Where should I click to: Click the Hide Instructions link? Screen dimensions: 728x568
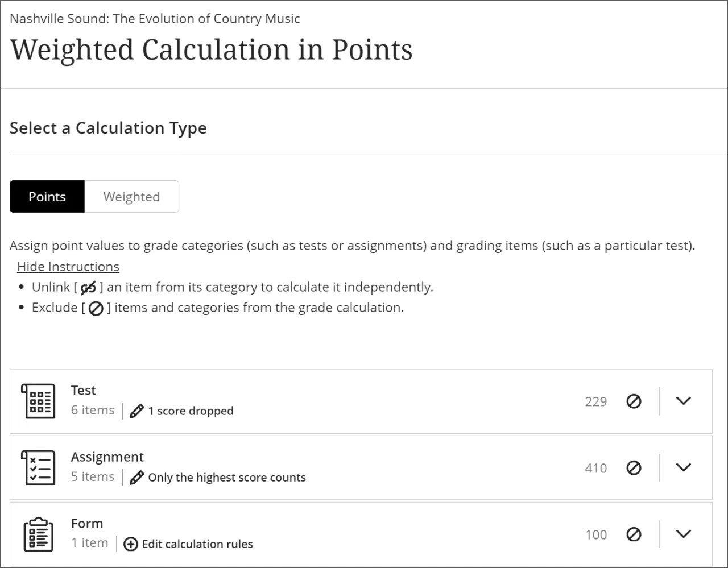click(x=68, y=266)
